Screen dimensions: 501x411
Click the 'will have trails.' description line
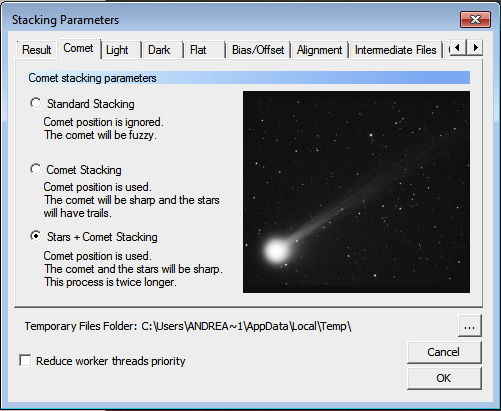(x=78, y=213)
